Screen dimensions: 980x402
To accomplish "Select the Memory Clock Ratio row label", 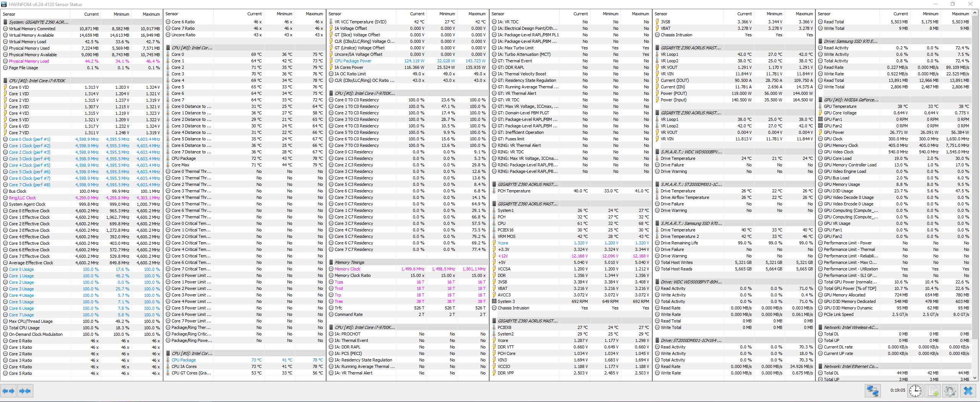I will [x=353, y=275].
